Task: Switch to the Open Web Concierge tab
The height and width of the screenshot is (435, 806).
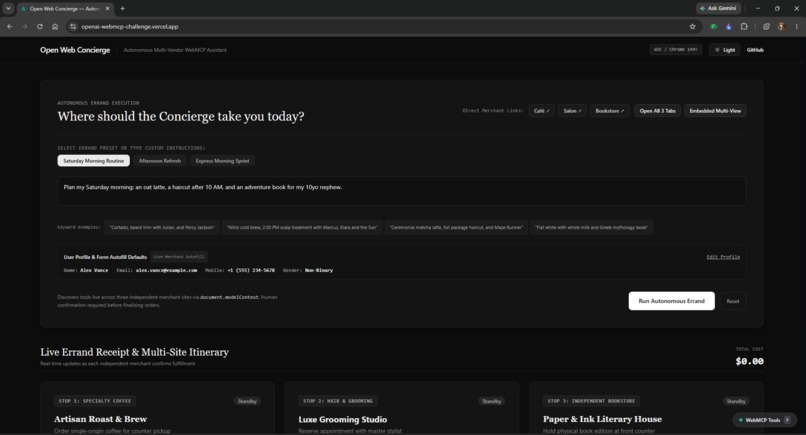Action: (x=64, y=8)
